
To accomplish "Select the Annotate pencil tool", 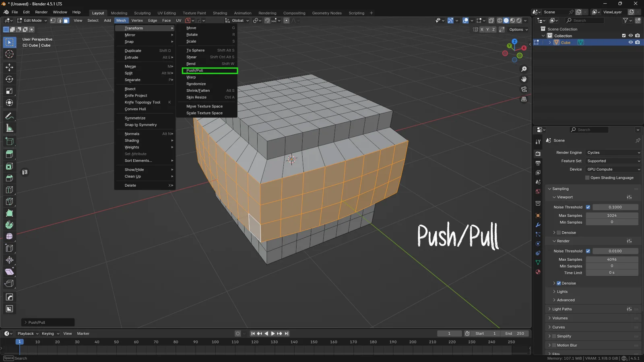I will tap(10, 116).
